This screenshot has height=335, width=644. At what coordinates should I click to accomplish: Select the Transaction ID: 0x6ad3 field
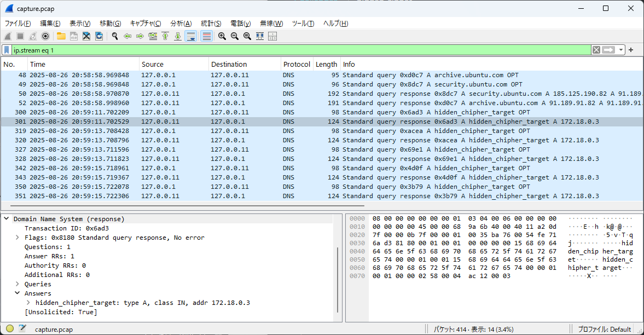pyautogui.click(x=67, y=229)
